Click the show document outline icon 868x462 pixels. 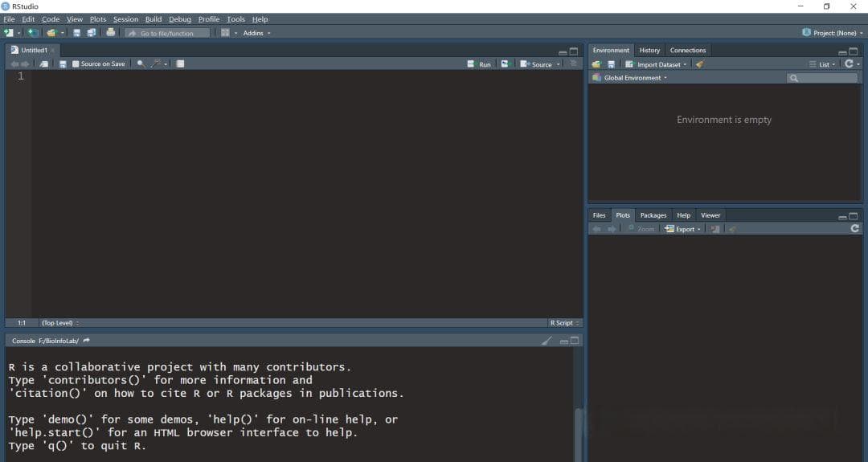click(x=574, y=63)
